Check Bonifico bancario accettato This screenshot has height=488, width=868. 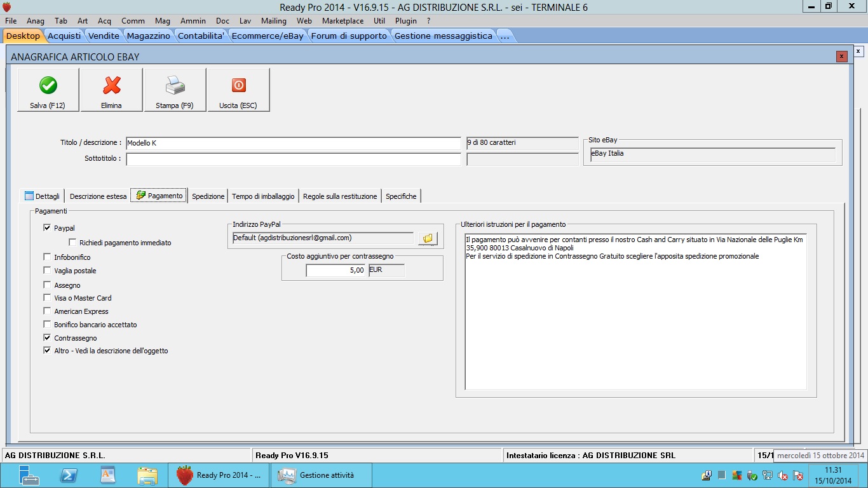tap(47, 325)
